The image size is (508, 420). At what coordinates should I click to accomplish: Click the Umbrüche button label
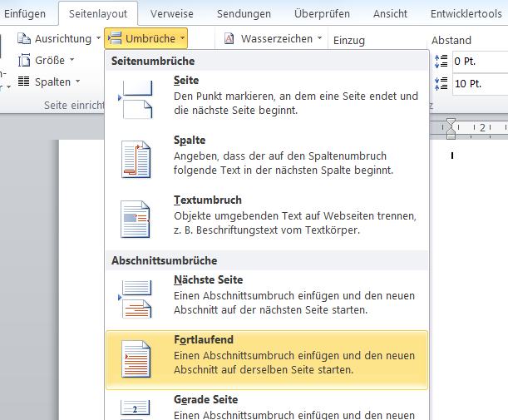tap(150, 38)
